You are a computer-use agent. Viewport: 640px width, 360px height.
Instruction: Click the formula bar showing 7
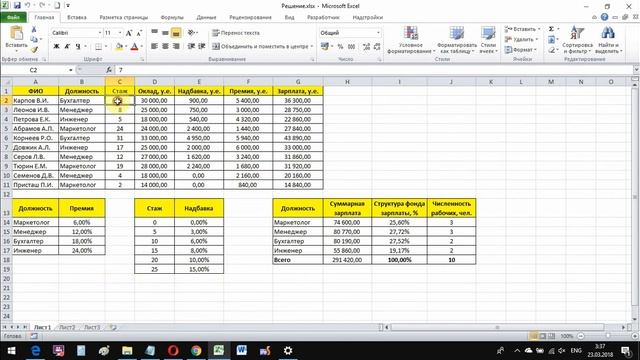[x=373, y=70]
